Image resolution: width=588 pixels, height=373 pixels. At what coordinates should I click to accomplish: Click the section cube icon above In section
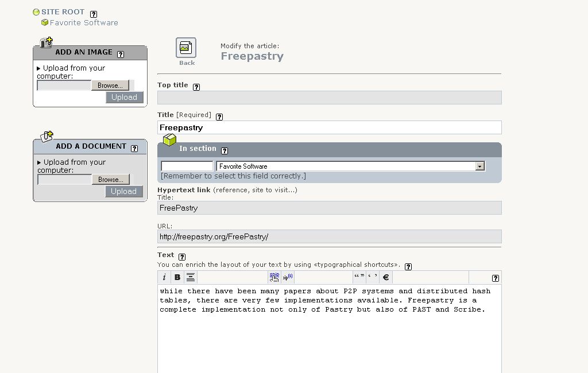coord(169,140)
